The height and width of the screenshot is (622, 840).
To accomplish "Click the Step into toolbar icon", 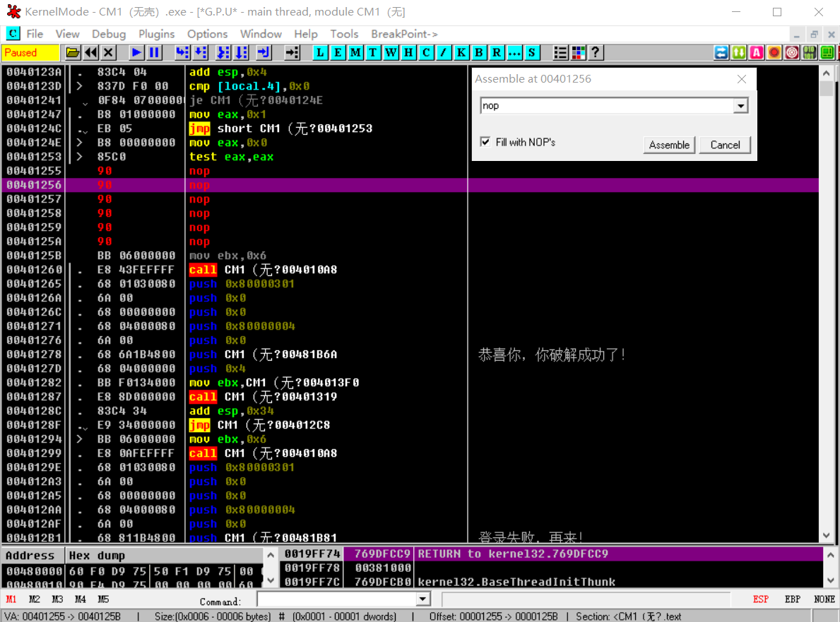I will pyautogui.click(x=182, y=52).
